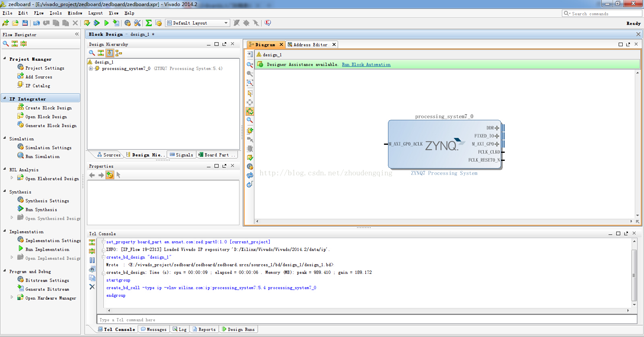
Task: Close the Diagram tab
Action: (x=281, y=45)
